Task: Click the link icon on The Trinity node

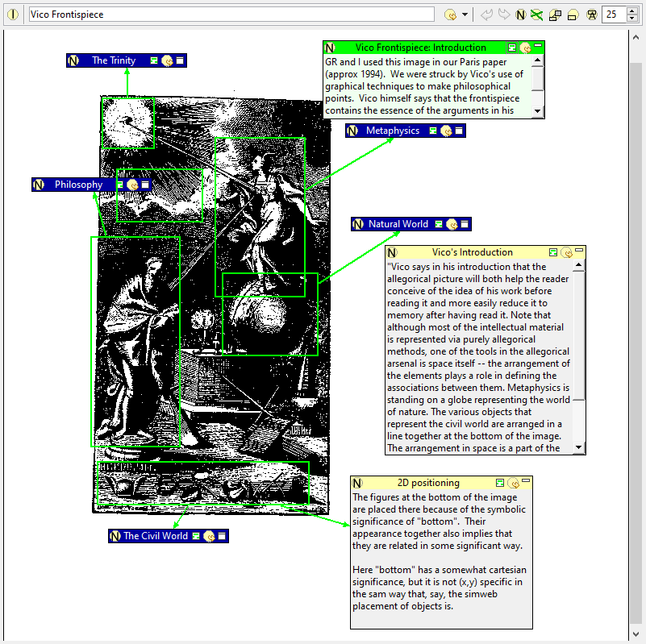Action: click(167, 60)
